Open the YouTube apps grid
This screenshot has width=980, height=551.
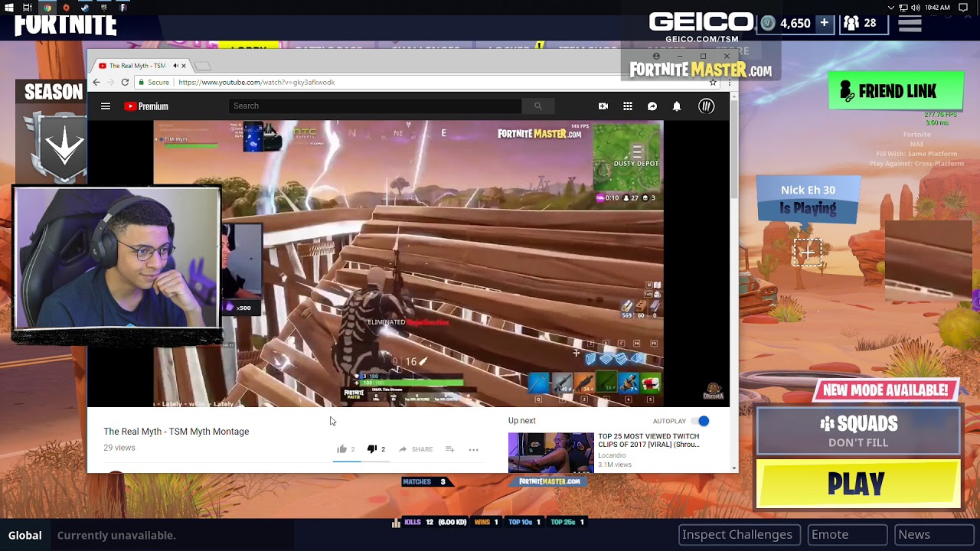628,106
